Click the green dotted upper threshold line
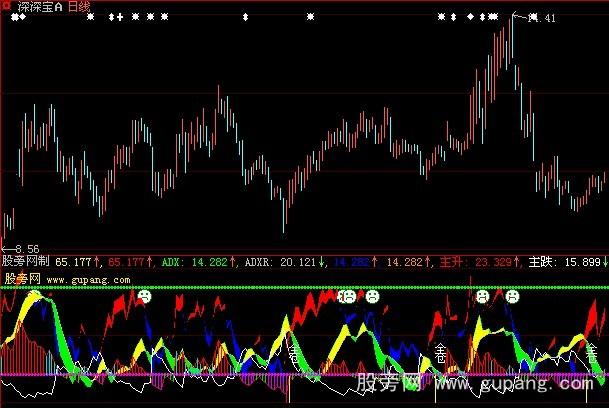 [x=300, y=288]
